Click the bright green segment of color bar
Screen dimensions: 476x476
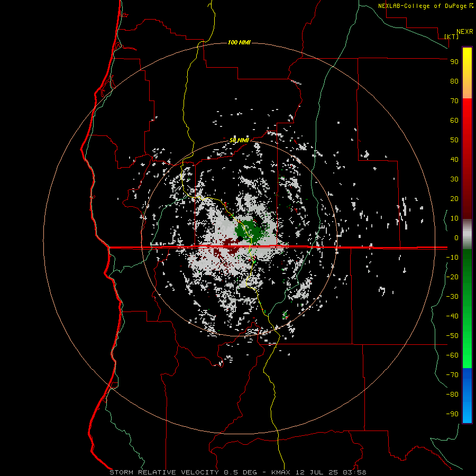pos(467,308)
